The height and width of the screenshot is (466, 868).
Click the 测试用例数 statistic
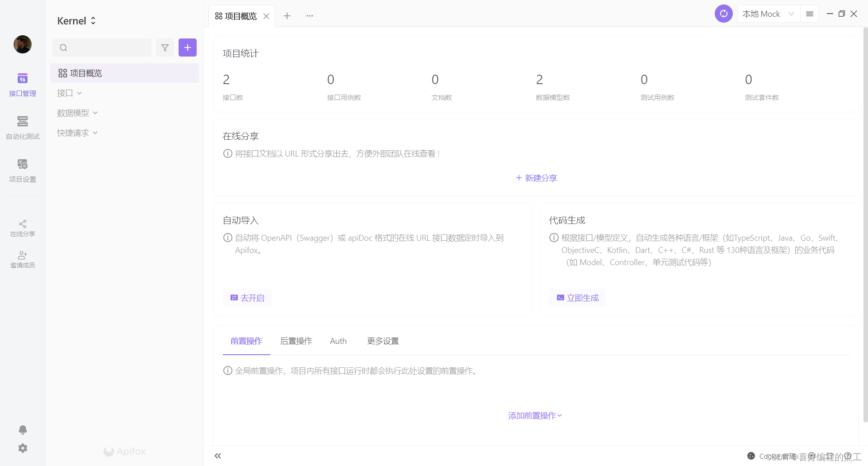coord(657,87)
